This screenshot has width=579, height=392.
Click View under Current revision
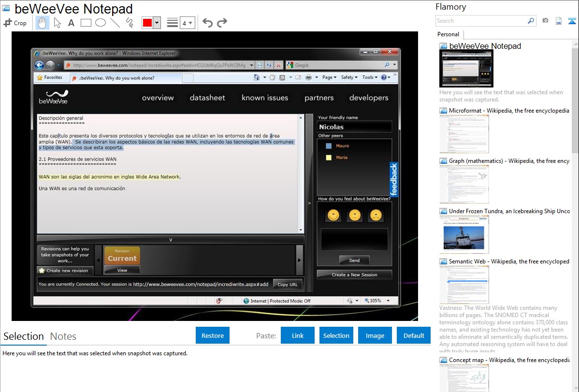tap(122, 270)
